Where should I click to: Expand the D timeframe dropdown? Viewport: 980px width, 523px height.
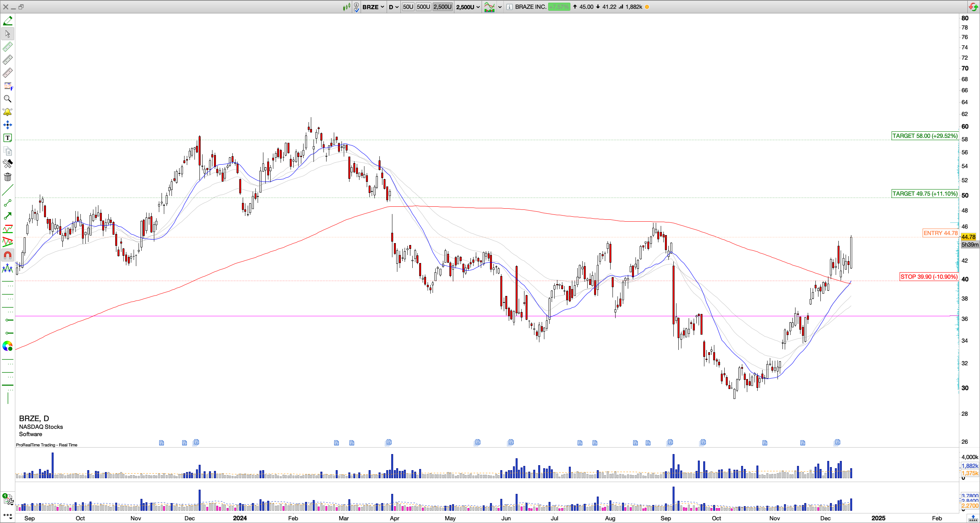(x=394, y=7)
